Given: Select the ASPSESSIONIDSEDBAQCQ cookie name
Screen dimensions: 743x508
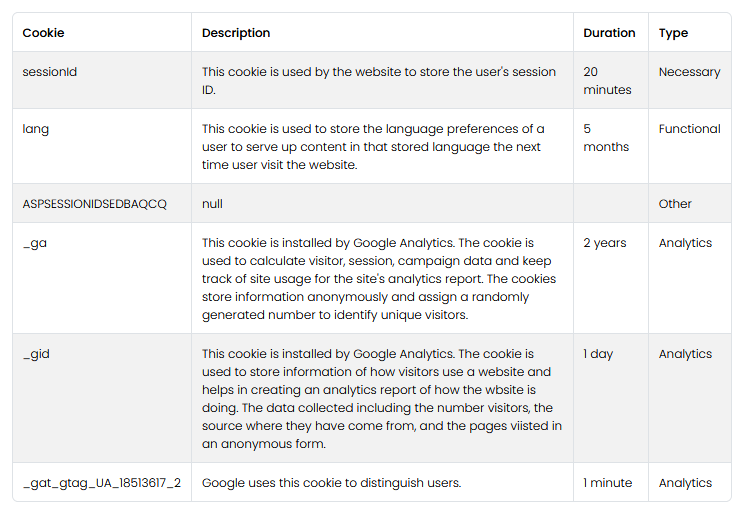Looking at the screenshot, I should click(94, 204).
